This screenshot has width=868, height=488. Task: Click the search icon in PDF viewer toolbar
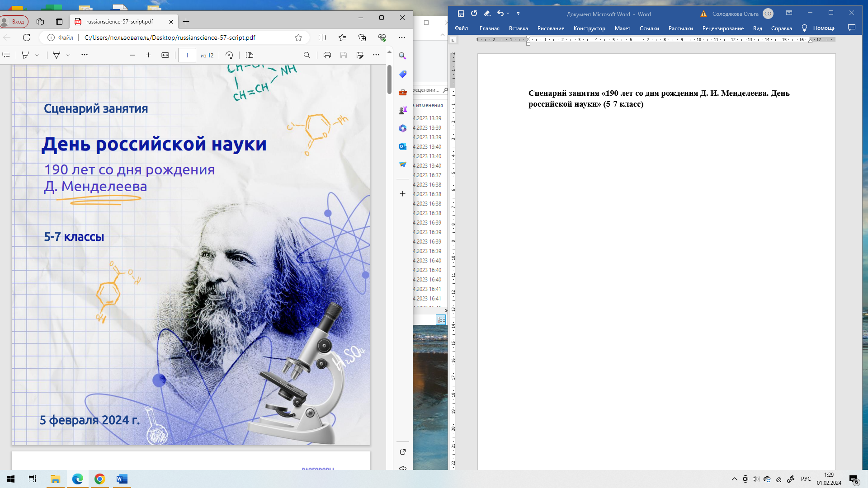click(307, 55)
